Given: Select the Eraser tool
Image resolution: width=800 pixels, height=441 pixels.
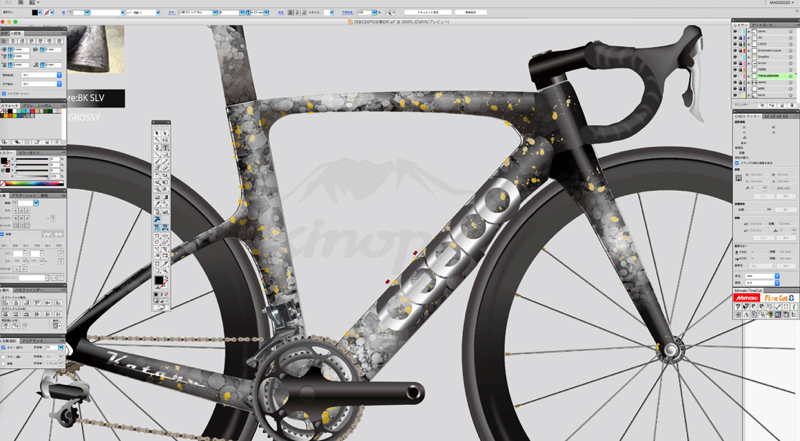Looking at the screenshot, I should tap(165, 167).
